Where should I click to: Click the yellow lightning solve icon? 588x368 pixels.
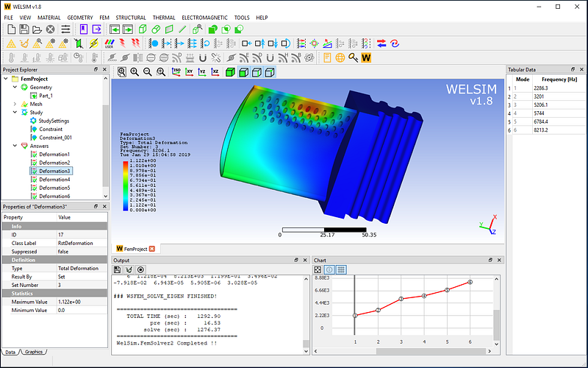[94, 43]
